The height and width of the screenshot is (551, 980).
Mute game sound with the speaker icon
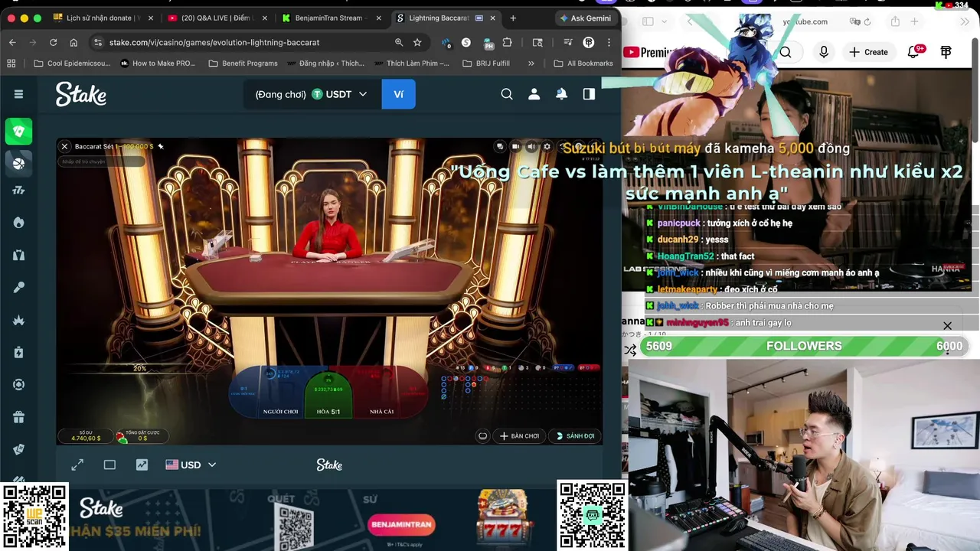pos(531,146)
